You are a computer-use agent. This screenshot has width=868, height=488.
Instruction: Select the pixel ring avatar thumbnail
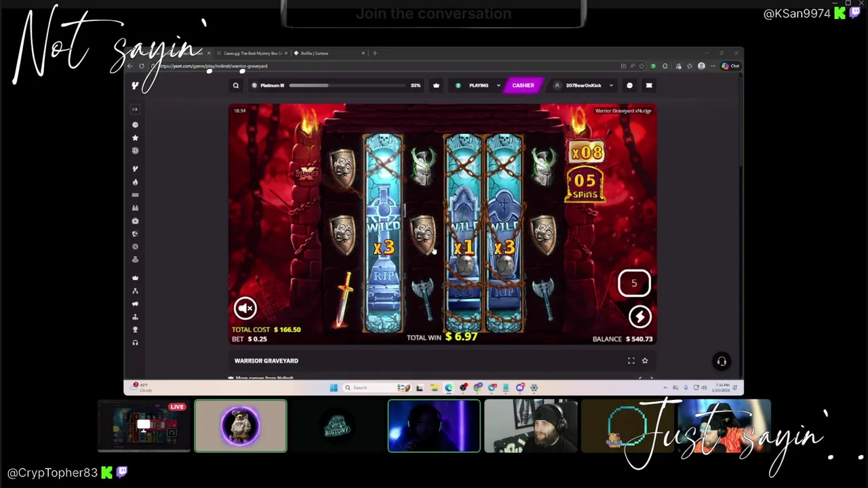(627, 426)
